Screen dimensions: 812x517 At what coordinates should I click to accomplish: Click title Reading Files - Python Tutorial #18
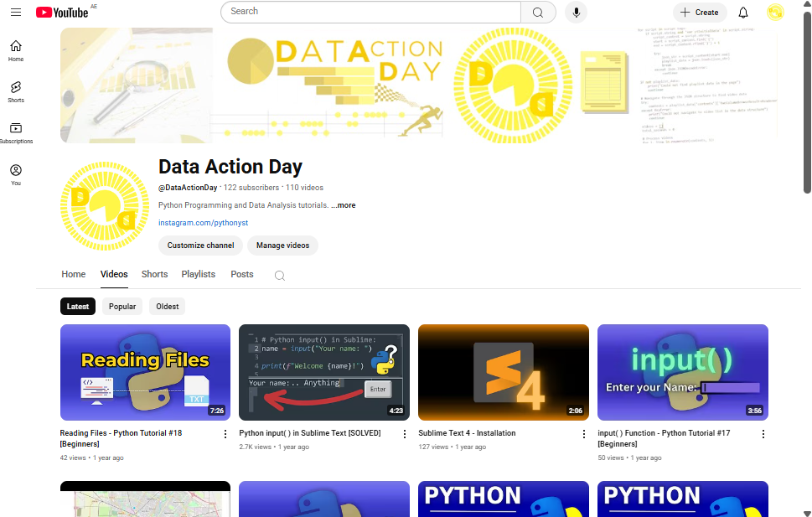point(121,438)
